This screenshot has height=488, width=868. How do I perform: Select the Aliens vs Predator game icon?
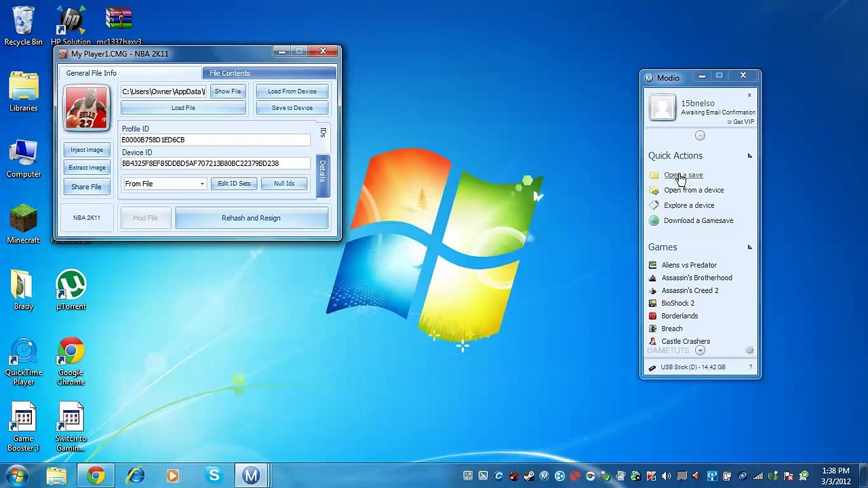point(652,265)
